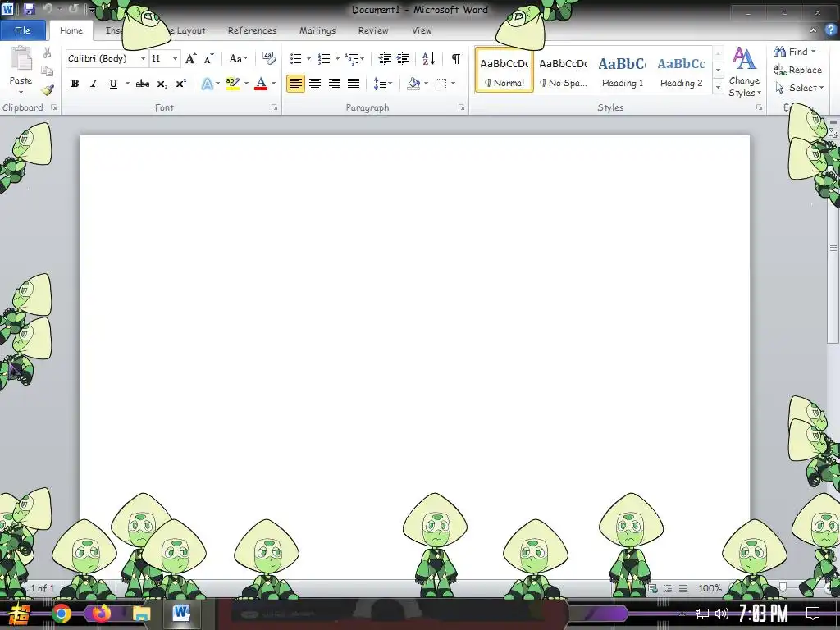Switch to the Mailings tab
The image size is (840, 630).
coord(317,30)
